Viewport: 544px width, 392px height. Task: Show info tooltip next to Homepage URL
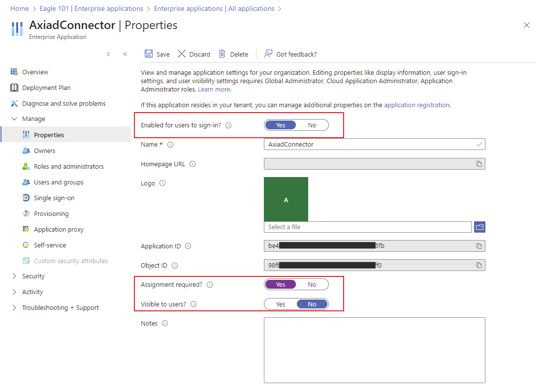point(192,164)
